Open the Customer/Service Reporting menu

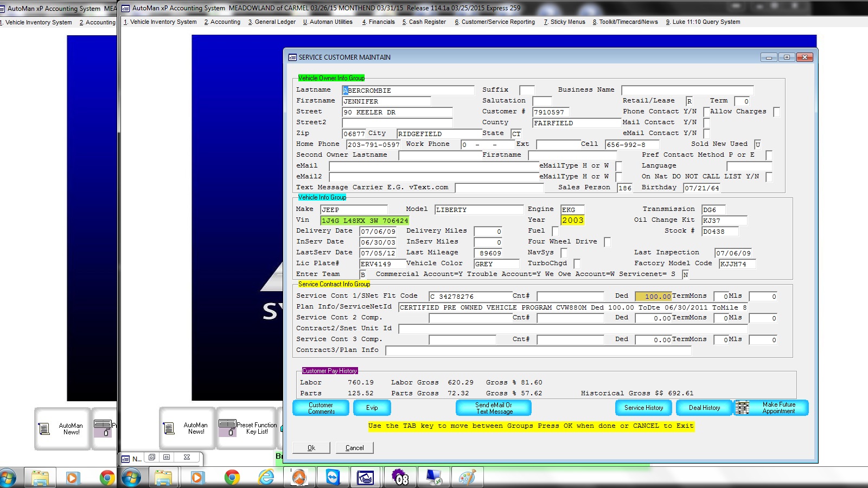click(494, 22)
